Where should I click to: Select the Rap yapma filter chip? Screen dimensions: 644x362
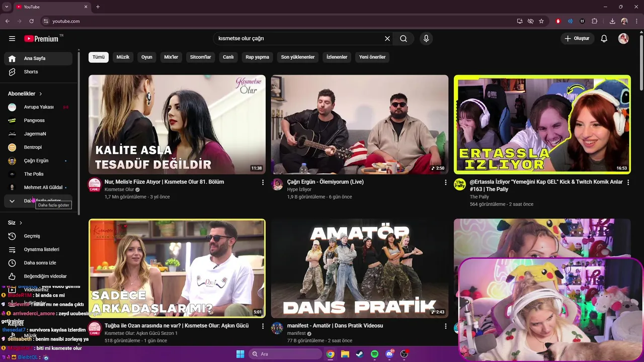tap(257, 57)
